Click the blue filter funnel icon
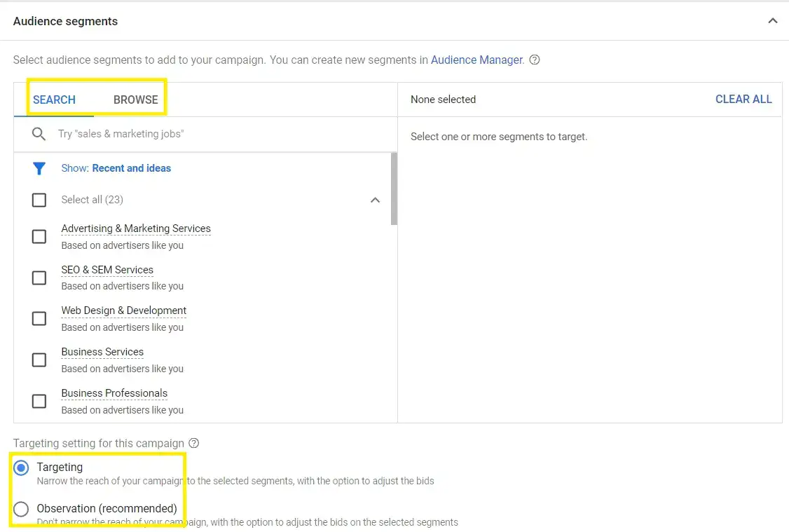The width and height of the screenshot is (789, 532). coord(39,168)
